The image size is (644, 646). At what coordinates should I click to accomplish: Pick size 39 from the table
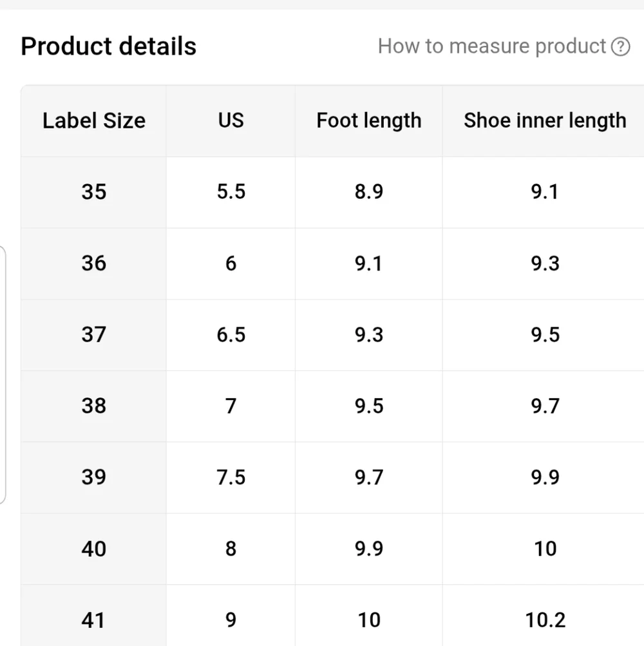point(94,477)
